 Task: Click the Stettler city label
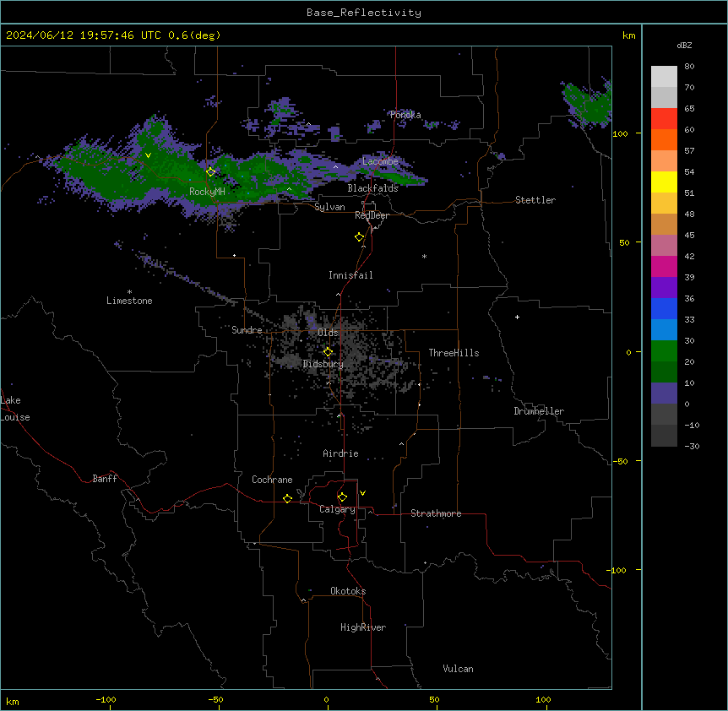535,200
